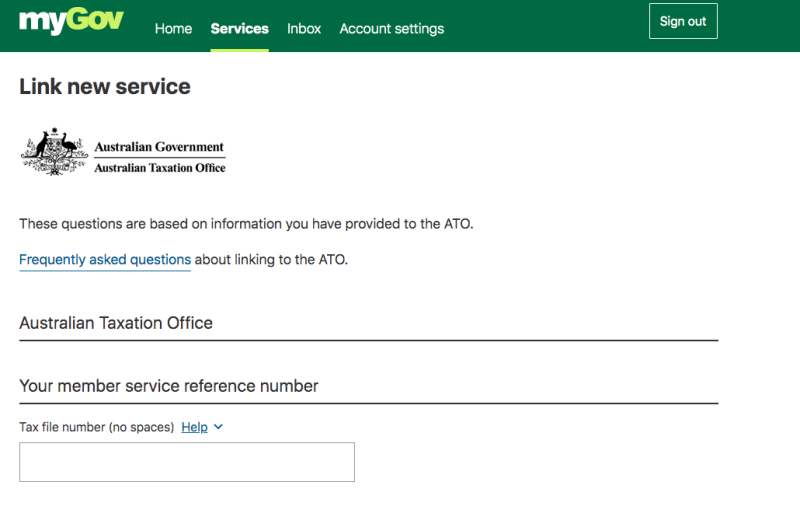Open the Inbox page
This screenshot has width=800, height=510.
(x=304, y=28)
